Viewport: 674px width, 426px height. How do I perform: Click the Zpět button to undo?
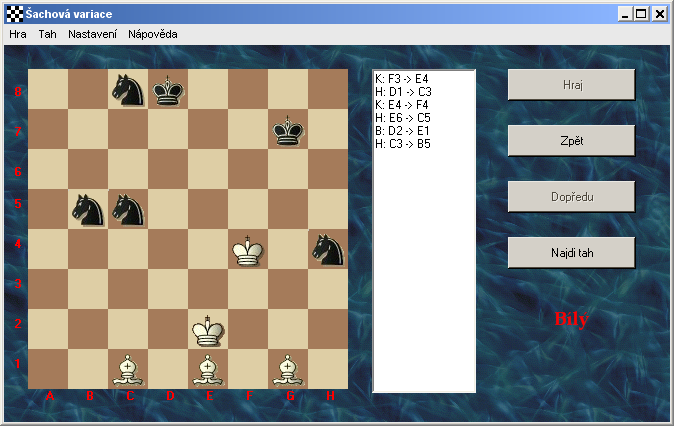571,140
